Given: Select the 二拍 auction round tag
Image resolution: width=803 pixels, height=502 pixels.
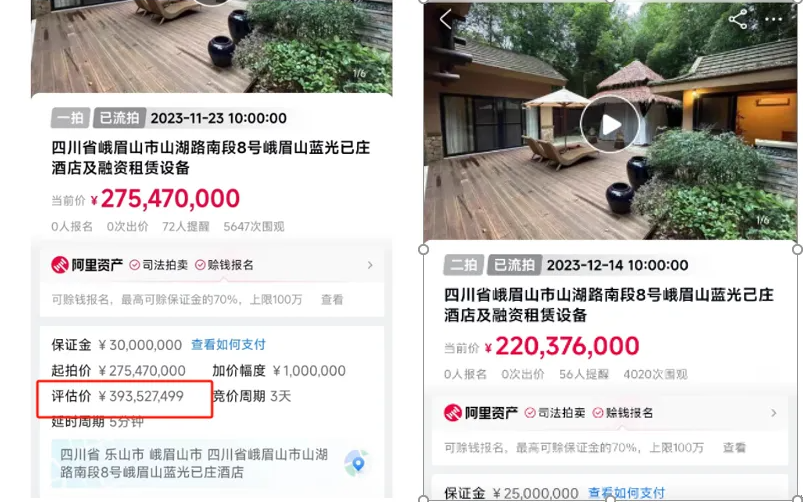Looking at the screenshot, I should (x=463, y=265).
